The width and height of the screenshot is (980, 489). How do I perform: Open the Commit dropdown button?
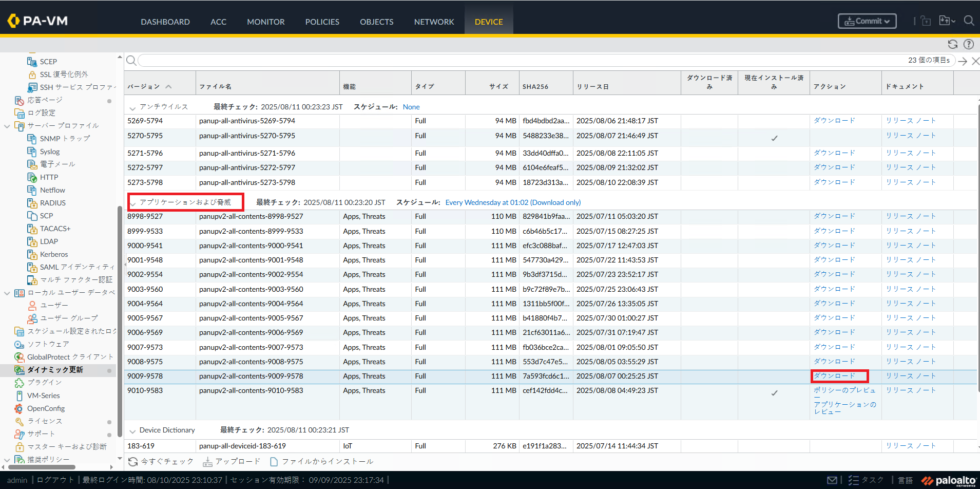(x=867, y=21)
